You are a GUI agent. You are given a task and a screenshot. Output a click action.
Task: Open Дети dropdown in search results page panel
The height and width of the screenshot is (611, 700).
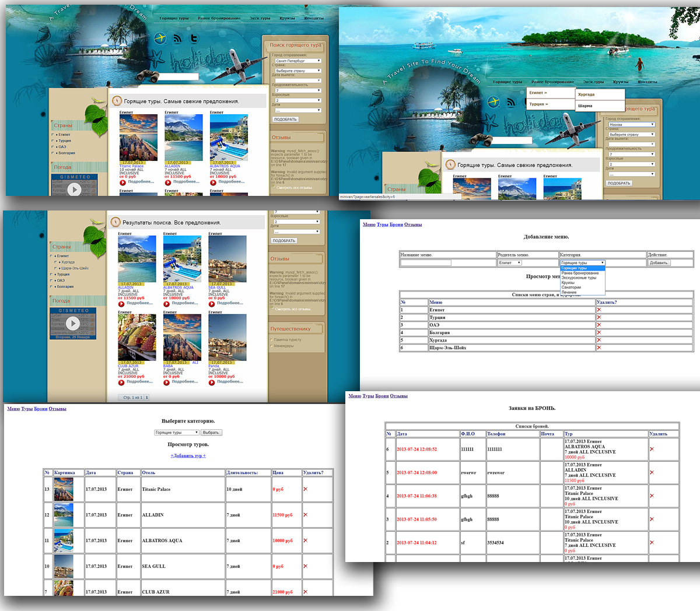[x=297, y=231]
